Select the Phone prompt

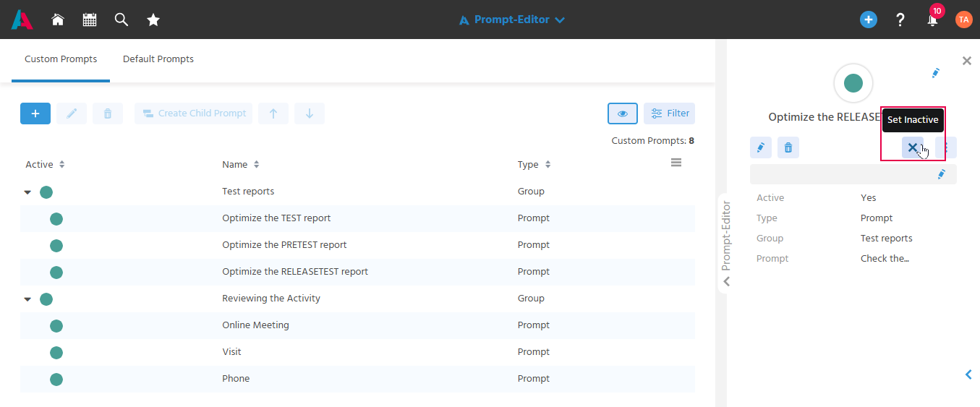[x=357, y=379]
